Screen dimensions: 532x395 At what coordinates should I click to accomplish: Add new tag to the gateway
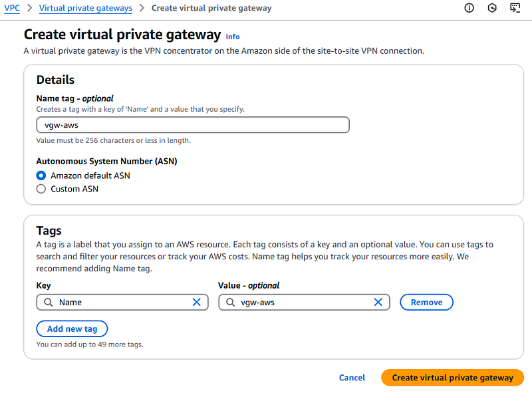pos(72,329)
